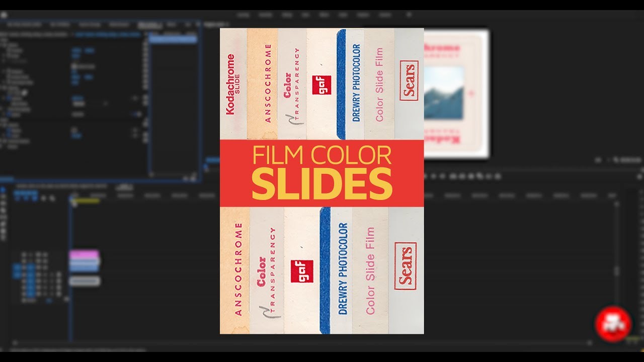Viewport: 644px width, 362px height.
Task: Select the pink clip on the timeline
Action: click(x=84, y=255)
